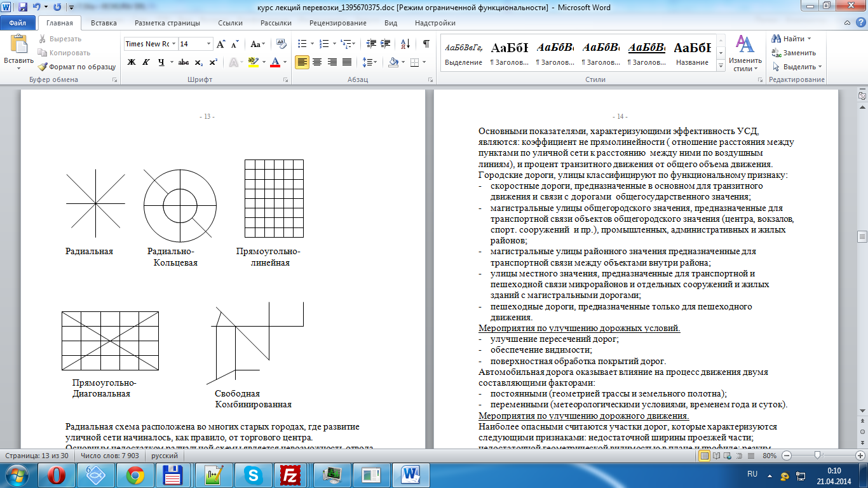868x488 pixels.
Task: Apply the Название style
Action: 692,53
